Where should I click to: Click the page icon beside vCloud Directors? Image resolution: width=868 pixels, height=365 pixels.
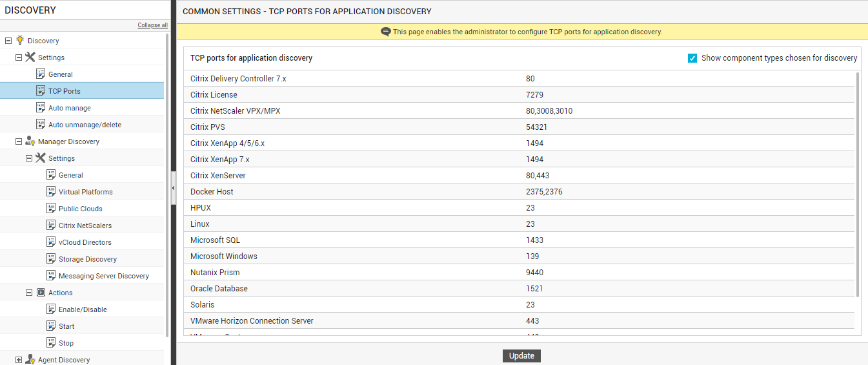[51, 242]
